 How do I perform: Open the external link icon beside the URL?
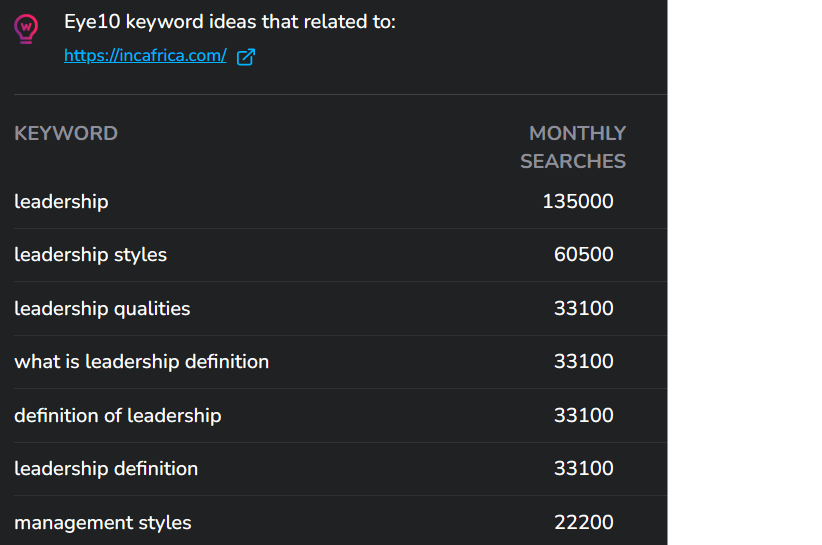pos(246,57)
